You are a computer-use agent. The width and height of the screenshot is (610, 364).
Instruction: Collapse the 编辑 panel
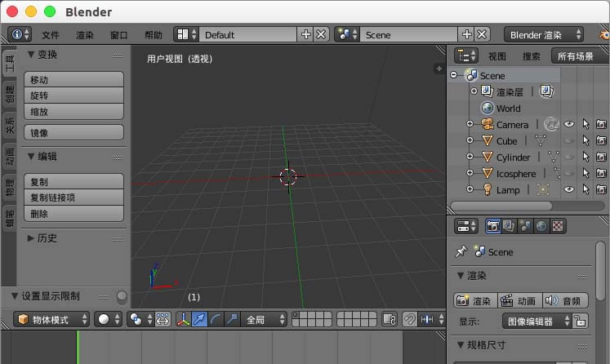[x=31, y=157]
